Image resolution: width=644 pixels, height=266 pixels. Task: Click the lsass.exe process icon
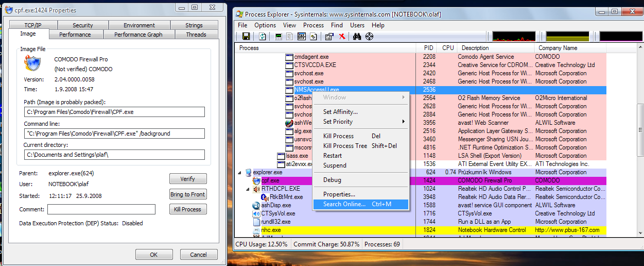[281, 156]
